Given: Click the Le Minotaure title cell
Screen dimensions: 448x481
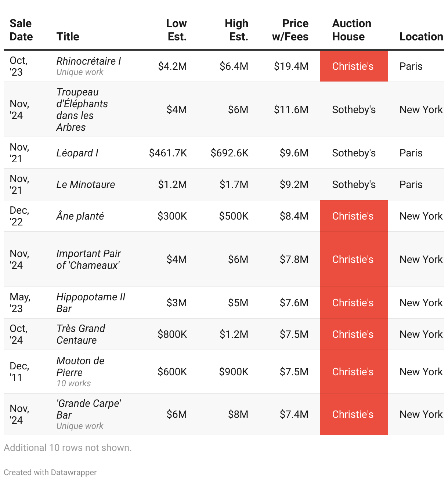Looking at the screenshot, I should click(86, 185).
